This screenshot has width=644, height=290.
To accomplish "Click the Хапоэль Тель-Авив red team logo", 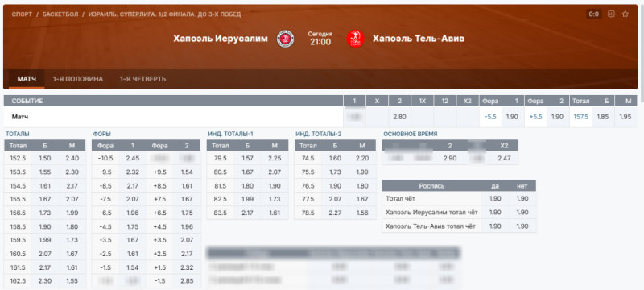I will click(x=355, y=39).
